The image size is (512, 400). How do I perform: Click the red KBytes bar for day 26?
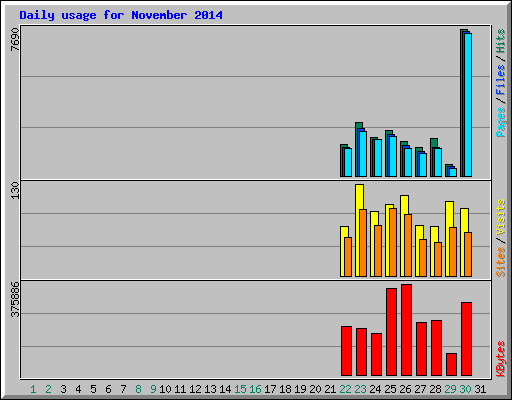407,330
